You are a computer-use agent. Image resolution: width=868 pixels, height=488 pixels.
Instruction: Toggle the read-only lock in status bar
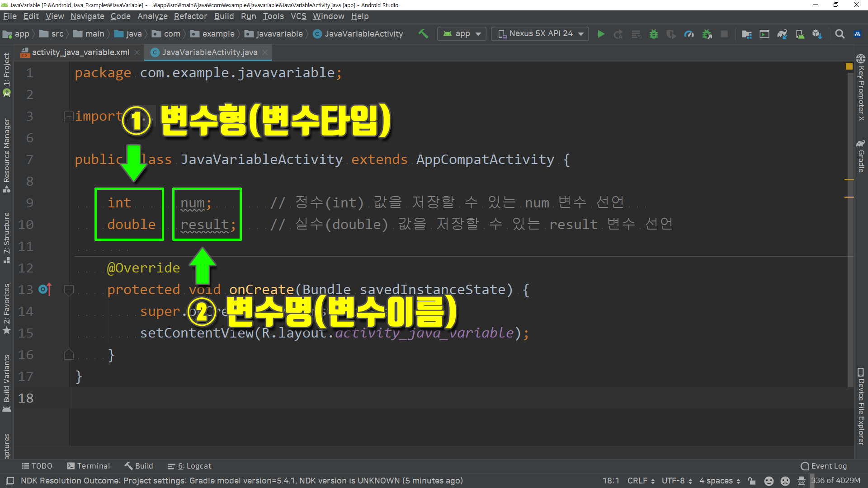tap(751, 481)
